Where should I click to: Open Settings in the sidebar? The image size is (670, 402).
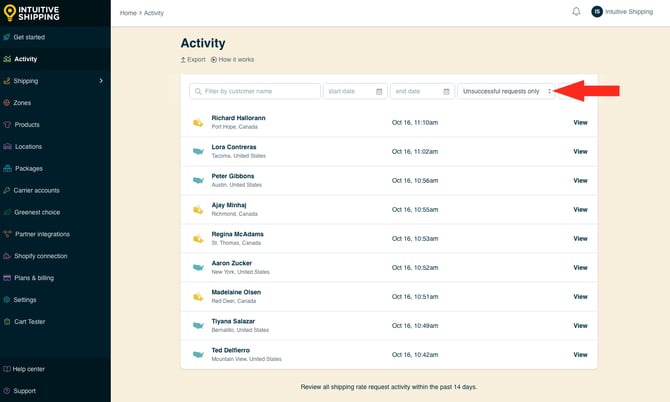[x=25, y=300]
